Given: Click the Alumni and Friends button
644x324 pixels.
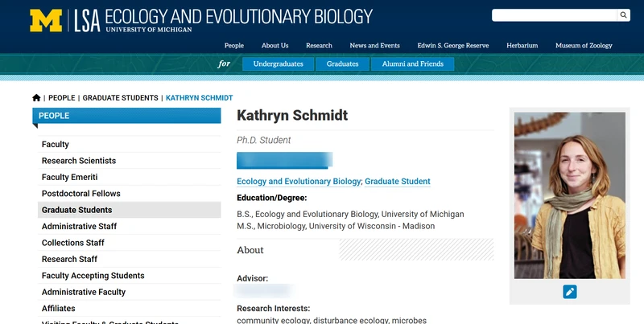Looking at the screenshot, I should click(x=413, y=64).
